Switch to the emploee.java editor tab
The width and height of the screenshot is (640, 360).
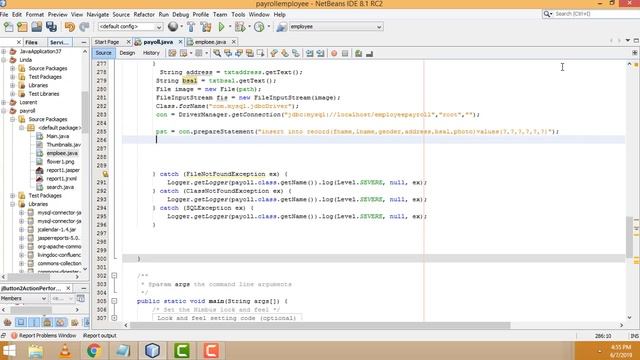(x=210, y=42)
